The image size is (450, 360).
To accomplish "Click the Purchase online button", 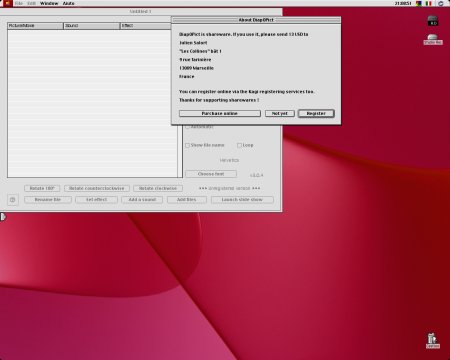I will tap(220, 114).
